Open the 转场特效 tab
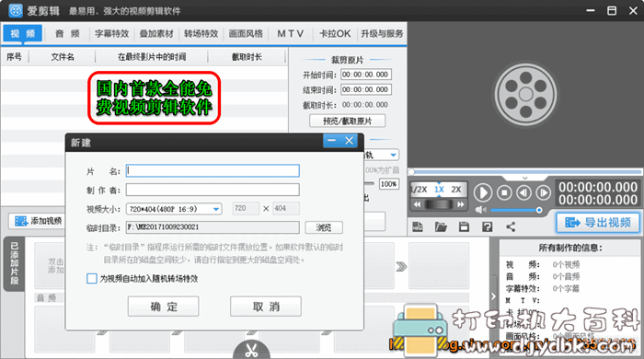 point(201,34)
